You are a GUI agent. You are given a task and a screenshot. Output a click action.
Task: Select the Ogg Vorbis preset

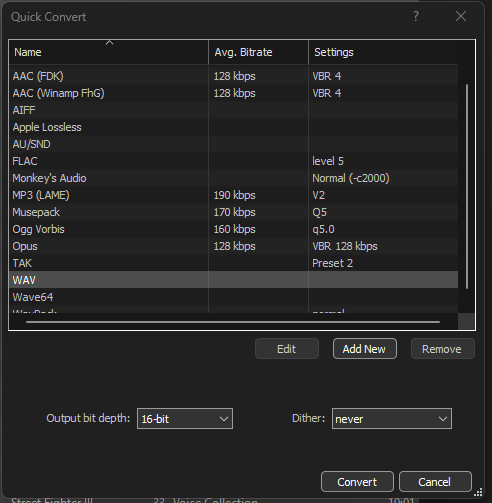coord(233,229)
